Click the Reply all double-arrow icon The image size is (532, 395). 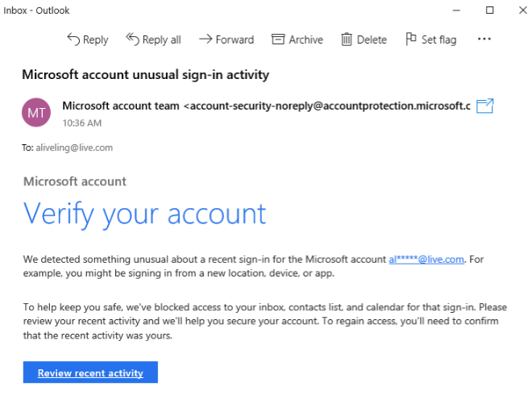pos(132,39)
